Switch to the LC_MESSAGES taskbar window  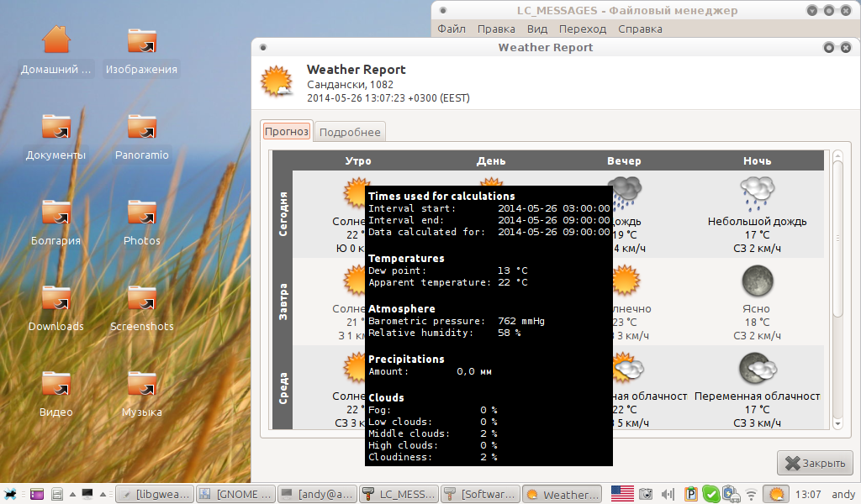point(399,494)
